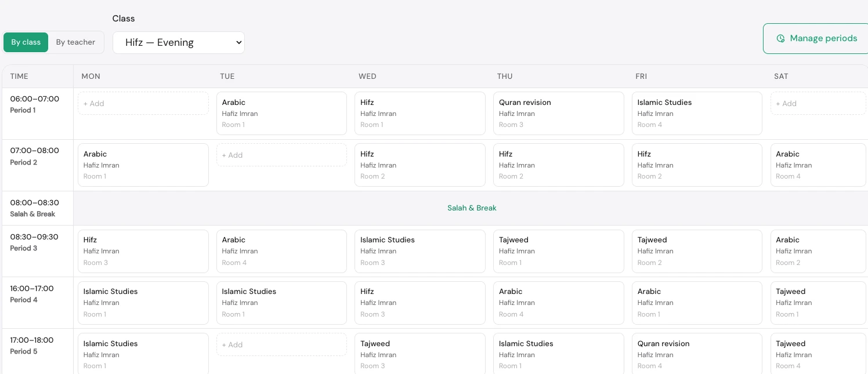Open Thursday Period 4 Arabic card
This screenshot has width=868, height=374.
click(559, 303)
